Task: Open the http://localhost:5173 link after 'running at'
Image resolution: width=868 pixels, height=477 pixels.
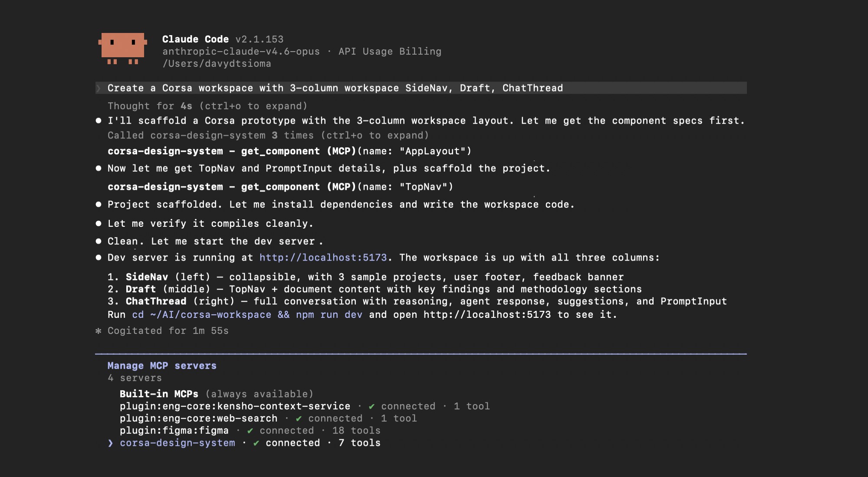Action: click(323, 258)
